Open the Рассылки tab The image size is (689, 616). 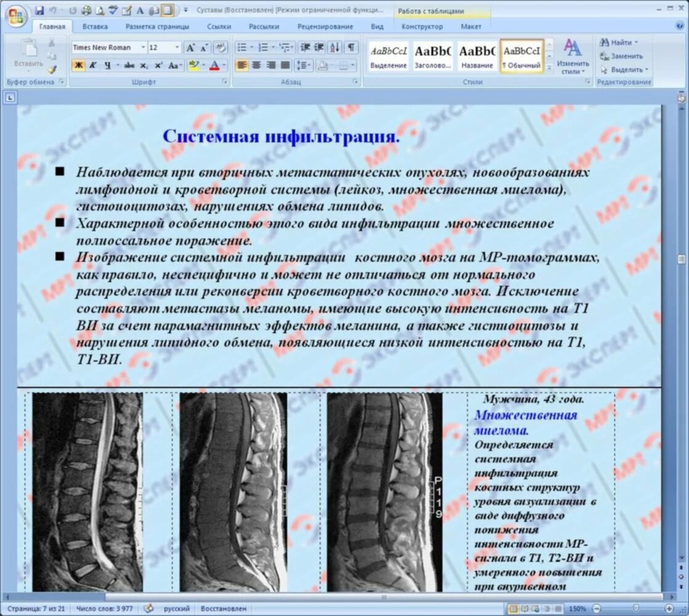tap(264, 26)
